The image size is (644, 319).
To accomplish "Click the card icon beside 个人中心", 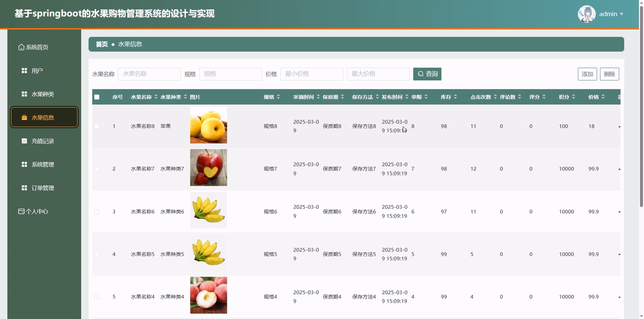I will point(21,211).
